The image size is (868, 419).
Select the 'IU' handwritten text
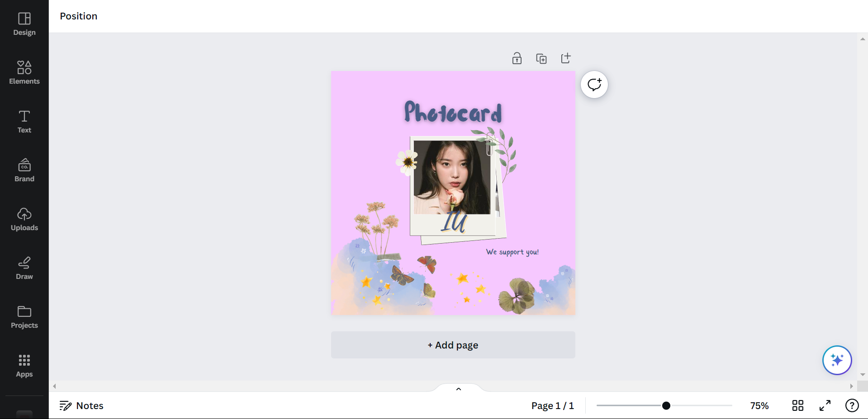click(x=454, y=221)
